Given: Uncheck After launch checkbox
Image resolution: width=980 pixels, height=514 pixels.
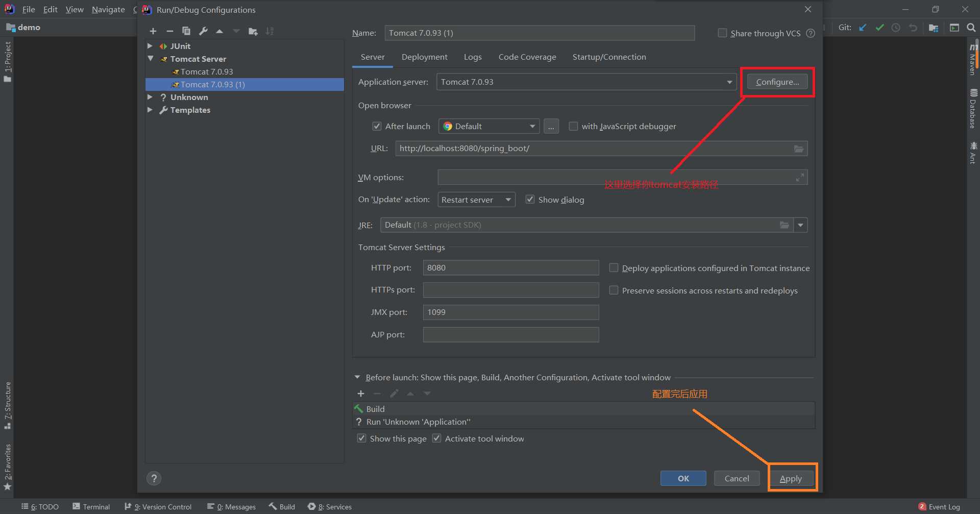Looking at the screenshot, I should [377, 126].
